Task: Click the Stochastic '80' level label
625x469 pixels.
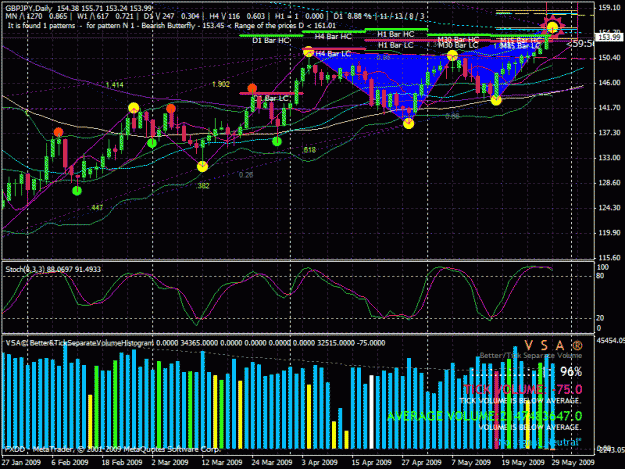Action: point(600,276)
